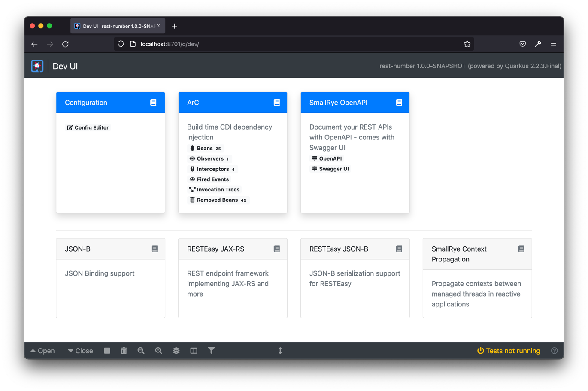Open a new browser tab
Viewport: 588px width, 391px height.
pyautogui.click(x=175, y=26)
